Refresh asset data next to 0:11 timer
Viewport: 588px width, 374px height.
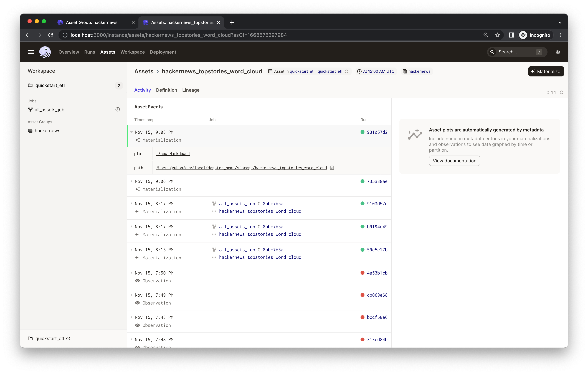[x=561, y=92]
